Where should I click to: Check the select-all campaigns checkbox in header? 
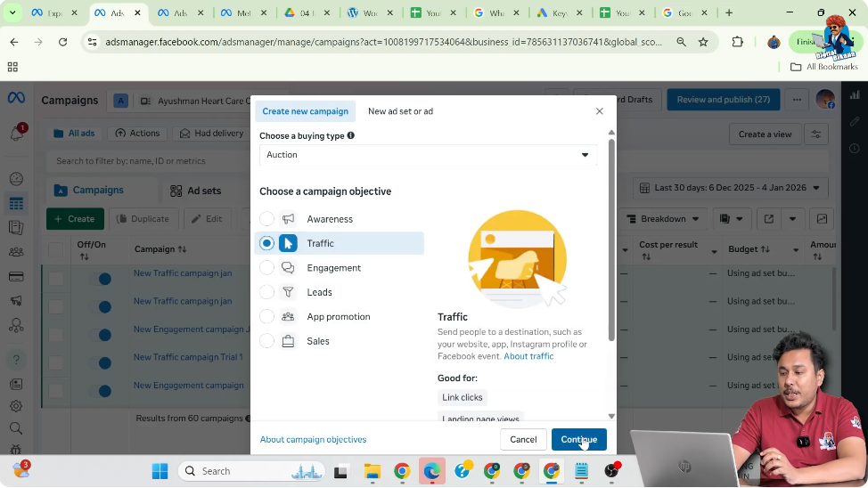click(x=56, y=250)
